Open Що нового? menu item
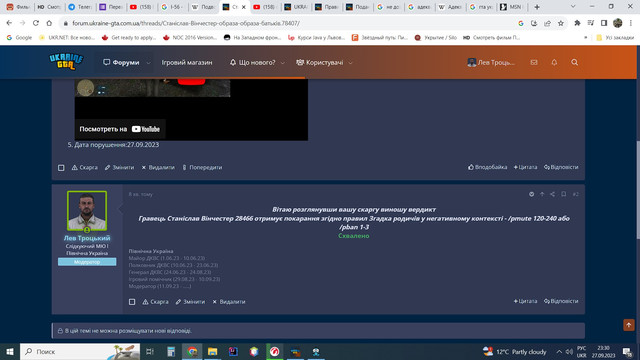The height and width of the screenshot is (360, 640). 252,62
